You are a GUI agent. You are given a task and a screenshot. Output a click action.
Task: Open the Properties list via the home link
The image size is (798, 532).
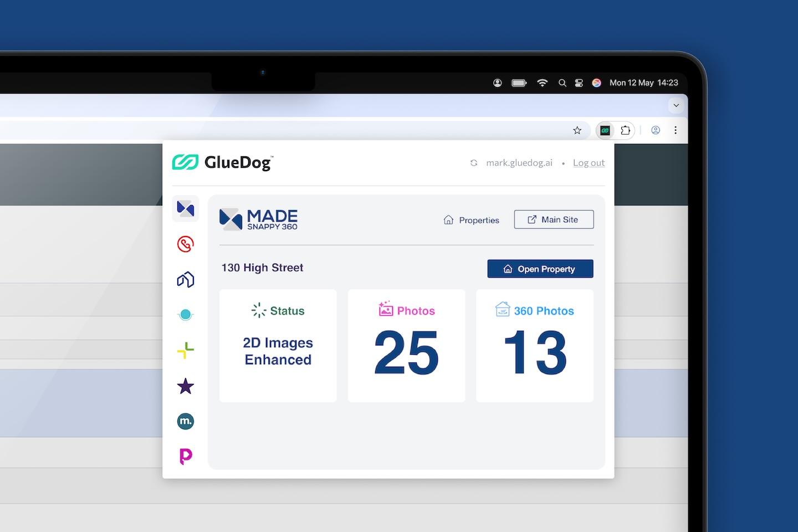470,219
